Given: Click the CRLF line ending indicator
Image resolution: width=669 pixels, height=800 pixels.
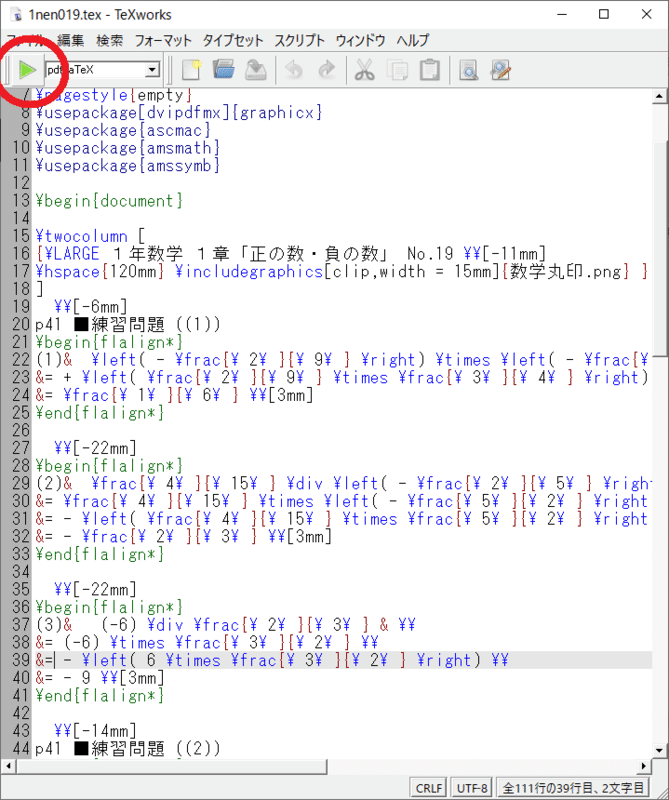Looking at the screenshot, I should click(x=429, y=788).
